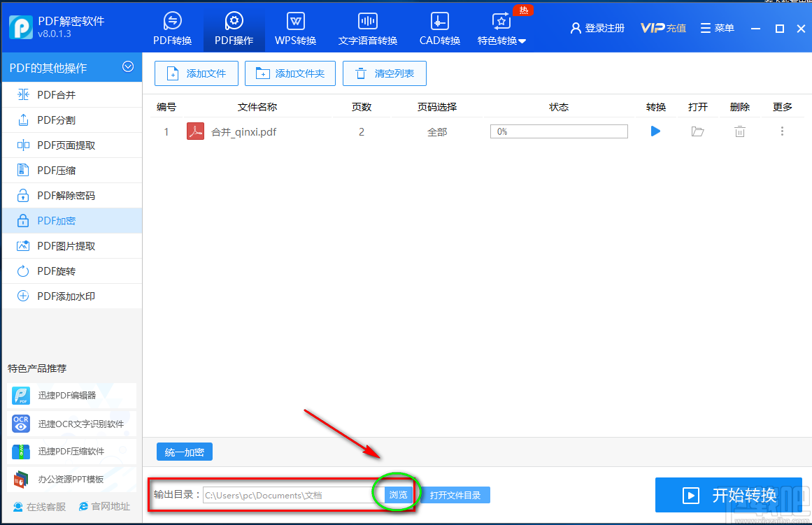Open the PDF转换 tab
Screen dimensions: 812x525
(x=173, y=29)
